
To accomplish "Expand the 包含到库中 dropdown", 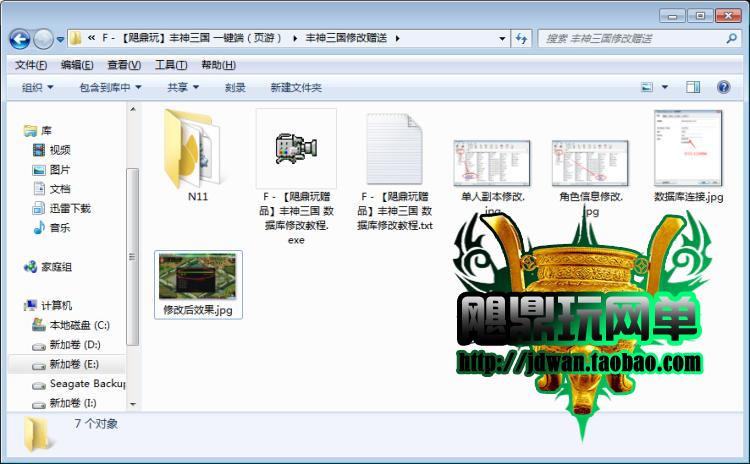I will point(110,88).
